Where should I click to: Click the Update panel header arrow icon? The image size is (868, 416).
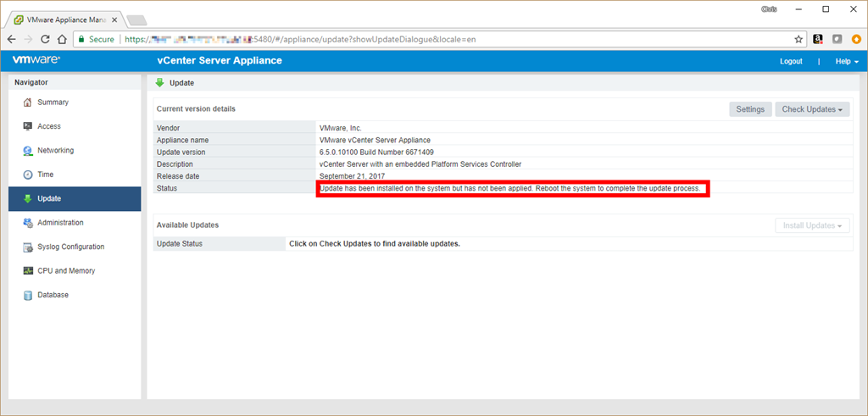pyautogui.click(x=160, y=83)
